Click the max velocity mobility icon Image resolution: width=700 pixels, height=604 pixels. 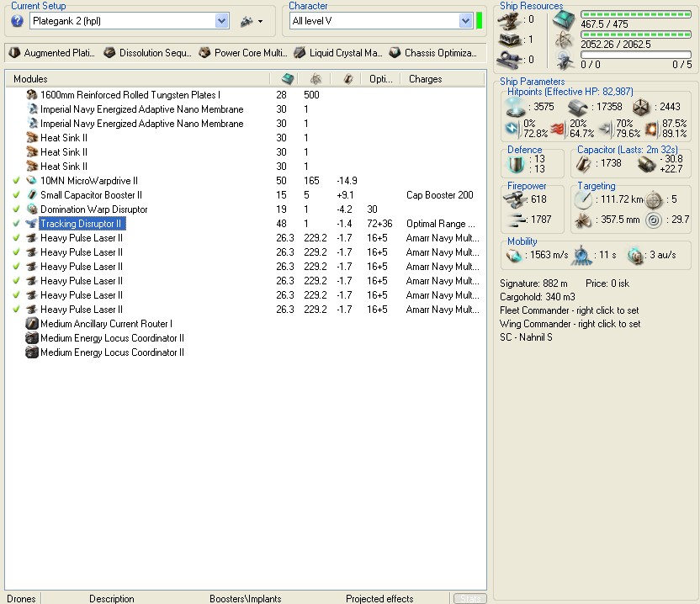[x=515, y=255]
